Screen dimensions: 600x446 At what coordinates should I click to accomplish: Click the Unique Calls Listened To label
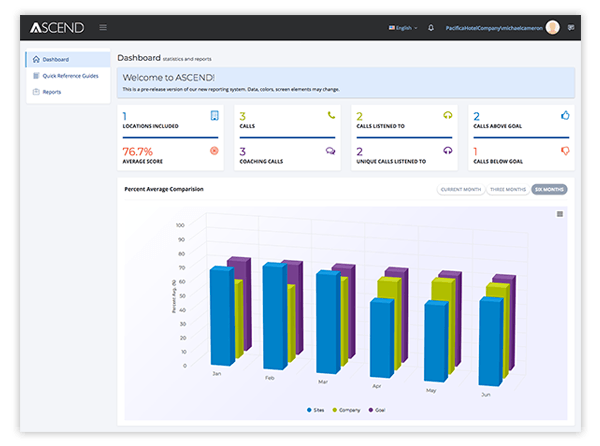[391, 161]
